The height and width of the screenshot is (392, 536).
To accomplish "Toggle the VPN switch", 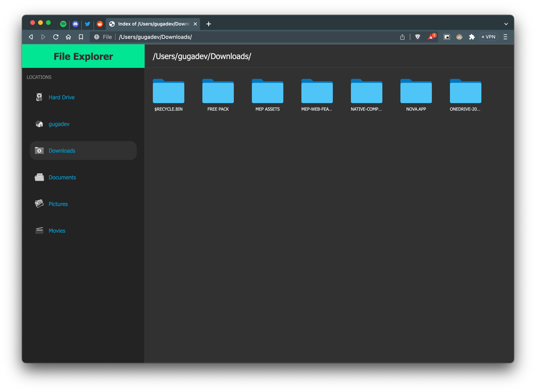I will [488, 37].
